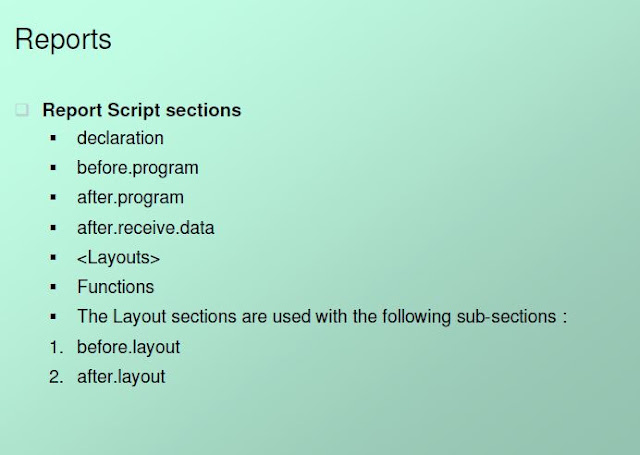
Task: Click the sentence about Layout sub-sections
Action: coord(322,317)
